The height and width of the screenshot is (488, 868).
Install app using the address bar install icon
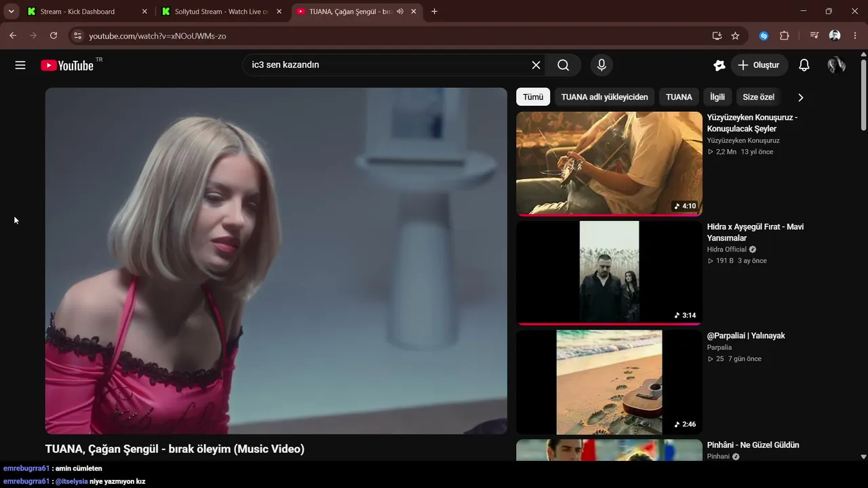[717, 36]
